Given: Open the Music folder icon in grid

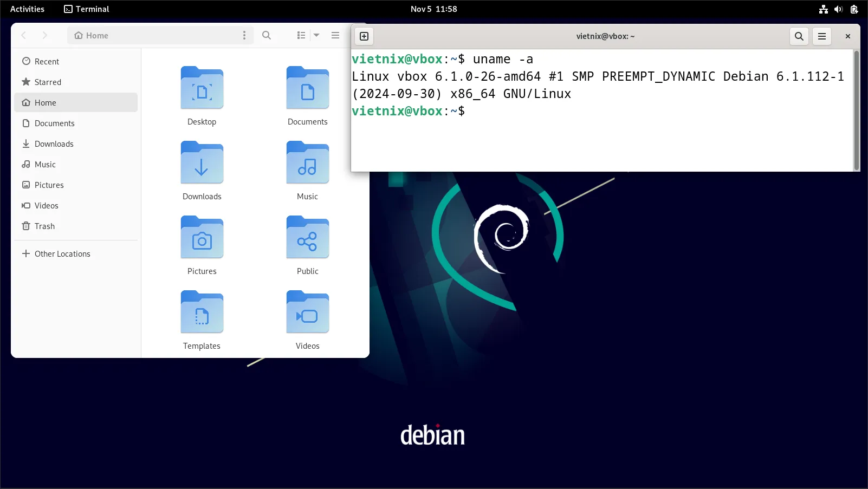Looking at the screenshot, I should (x=307, y=162).
